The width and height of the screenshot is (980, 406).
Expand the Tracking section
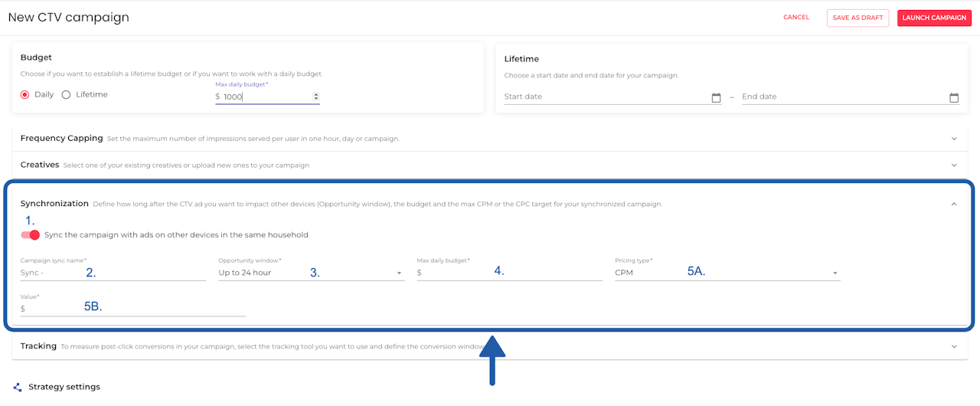[x=954, y=346]
